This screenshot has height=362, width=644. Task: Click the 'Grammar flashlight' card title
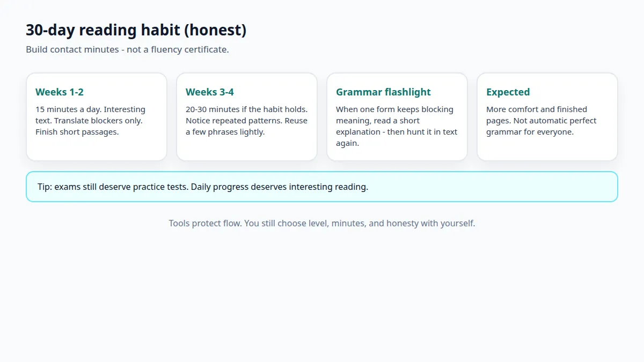[x=383, y=92]
